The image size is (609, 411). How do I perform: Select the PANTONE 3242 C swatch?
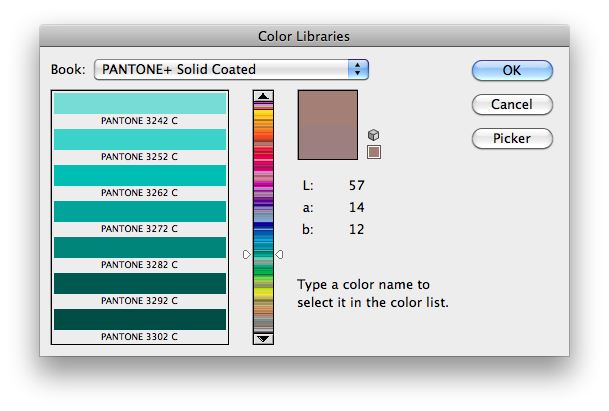(140, 104)
